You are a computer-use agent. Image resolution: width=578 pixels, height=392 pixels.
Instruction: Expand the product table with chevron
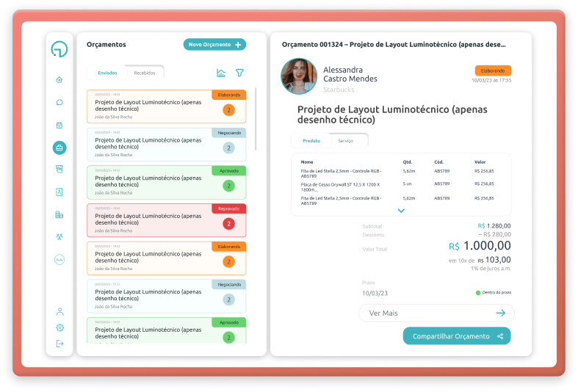pos(401,211)
